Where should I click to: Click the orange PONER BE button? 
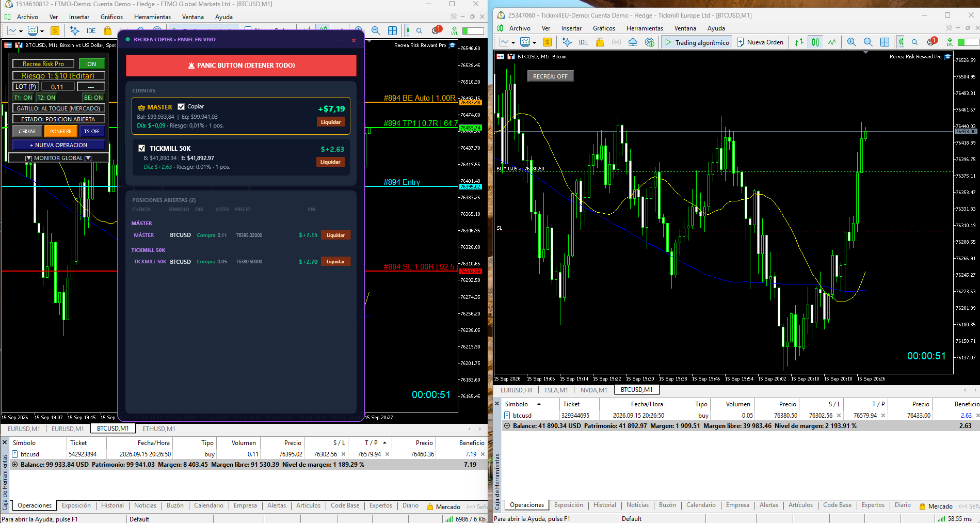[61, 132]
